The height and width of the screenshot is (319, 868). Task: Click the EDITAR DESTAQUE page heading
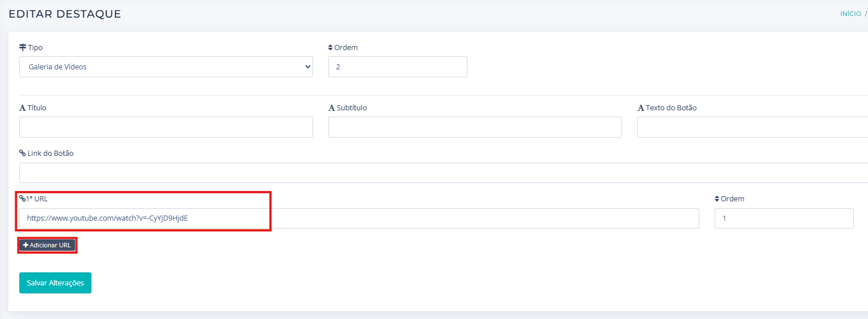pos(65,14)
